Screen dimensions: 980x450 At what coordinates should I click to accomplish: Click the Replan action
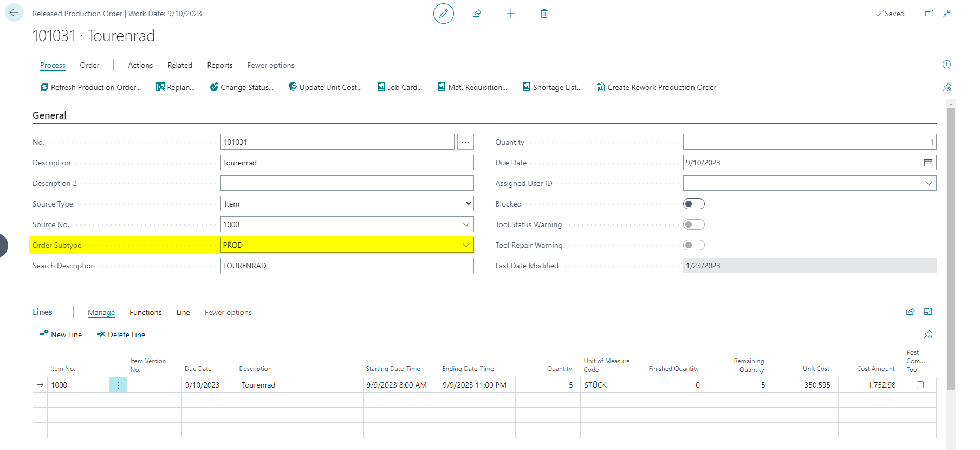tap(175, 87)
